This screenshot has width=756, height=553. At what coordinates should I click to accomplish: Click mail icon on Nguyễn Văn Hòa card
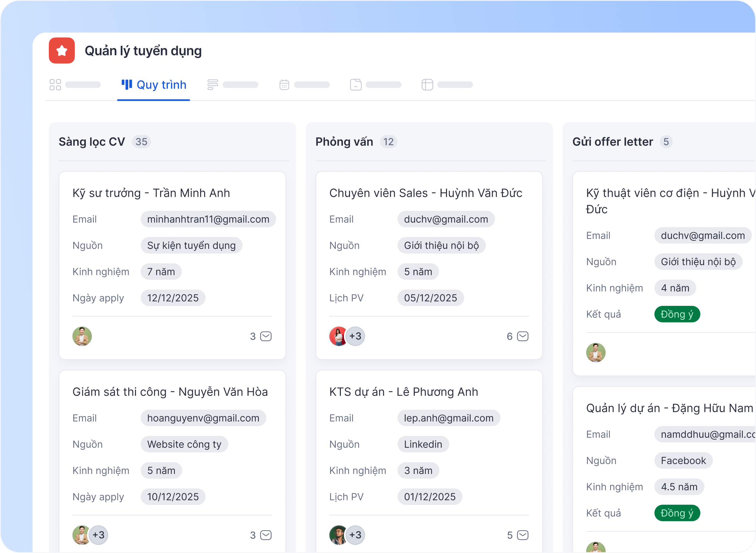coord(266,535)
